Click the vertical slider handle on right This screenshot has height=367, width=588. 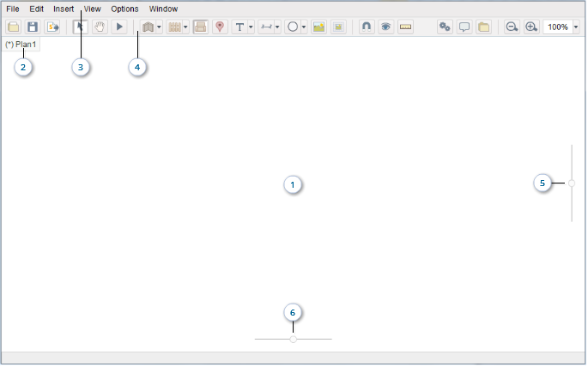click(572, 183)
